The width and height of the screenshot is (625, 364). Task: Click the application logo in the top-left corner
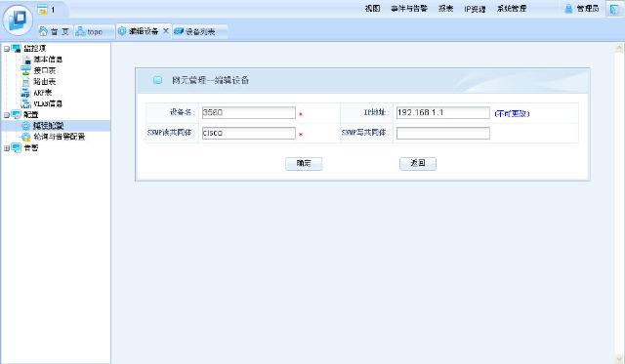(x=18, y=20)
